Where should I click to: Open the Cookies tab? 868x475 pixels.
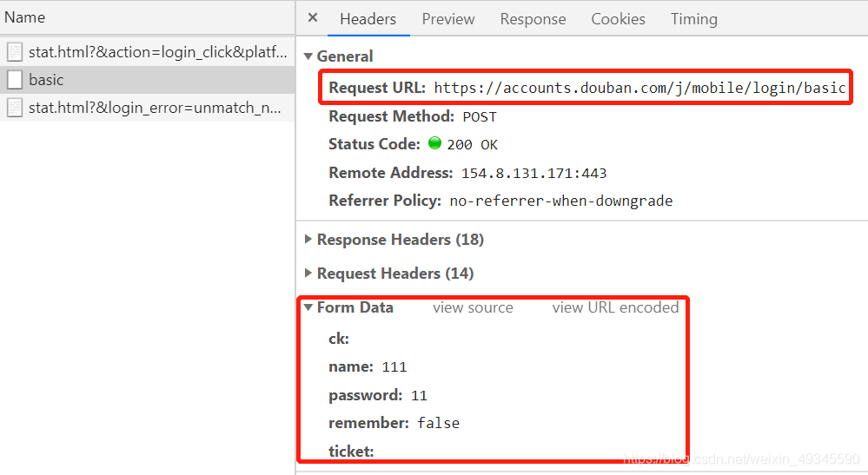(x=619, y=19)
